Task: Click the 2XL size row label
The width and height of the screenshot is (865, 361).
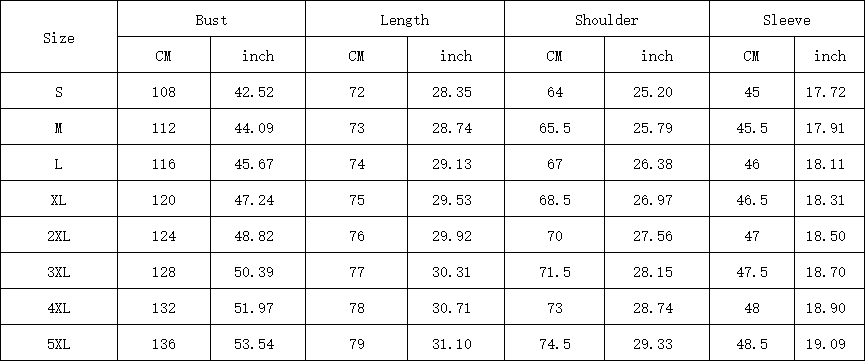Action: click(58, 236)
